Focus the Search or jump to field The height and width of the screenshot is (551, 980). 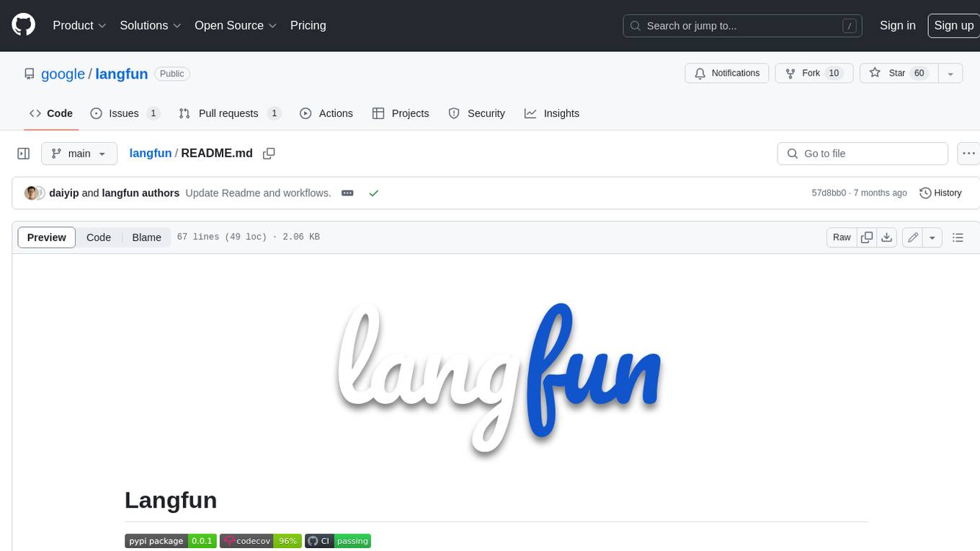click(743, 25)
